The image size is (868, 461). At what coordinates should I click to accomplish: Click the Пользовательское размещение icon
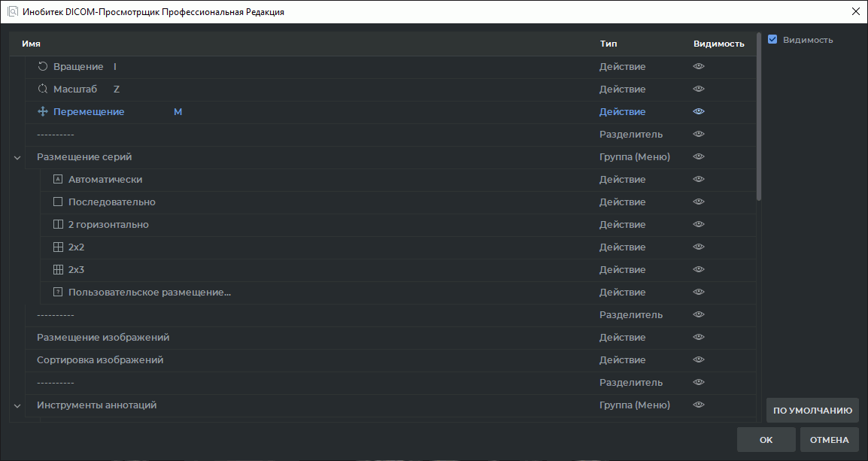[x=58, y=293]
